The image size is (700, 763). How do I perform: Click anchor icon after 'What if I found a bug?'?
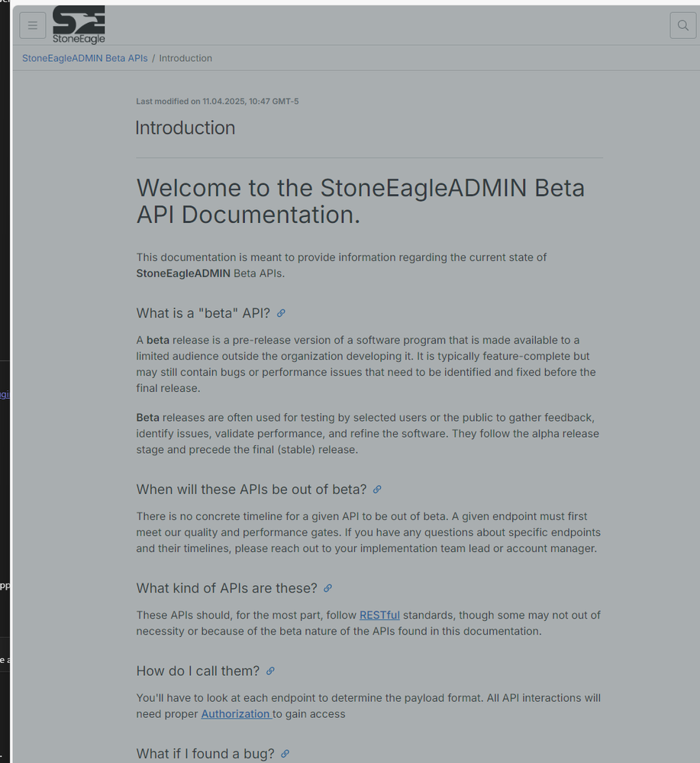pyautogui.click(x=285, y=754)
